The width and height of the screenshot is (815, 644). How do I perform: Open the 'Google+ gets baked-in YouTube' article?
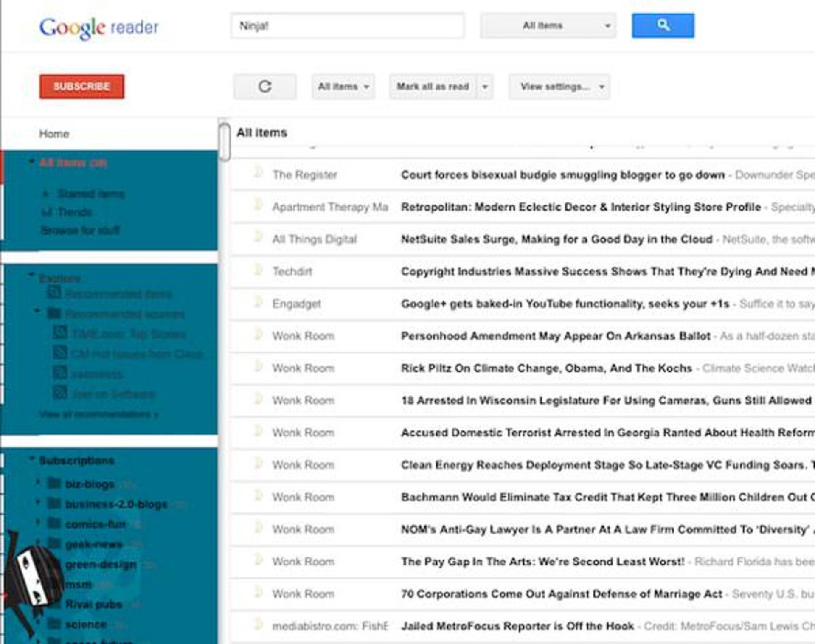pos(565,304)
